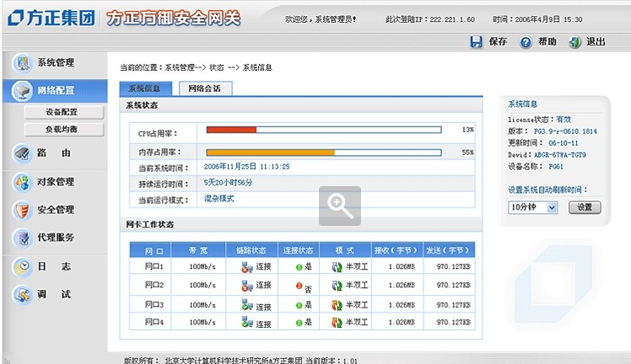Click the magnifier zoom overlay icon
Screen dimensions: 631x364
click(340, 206)
